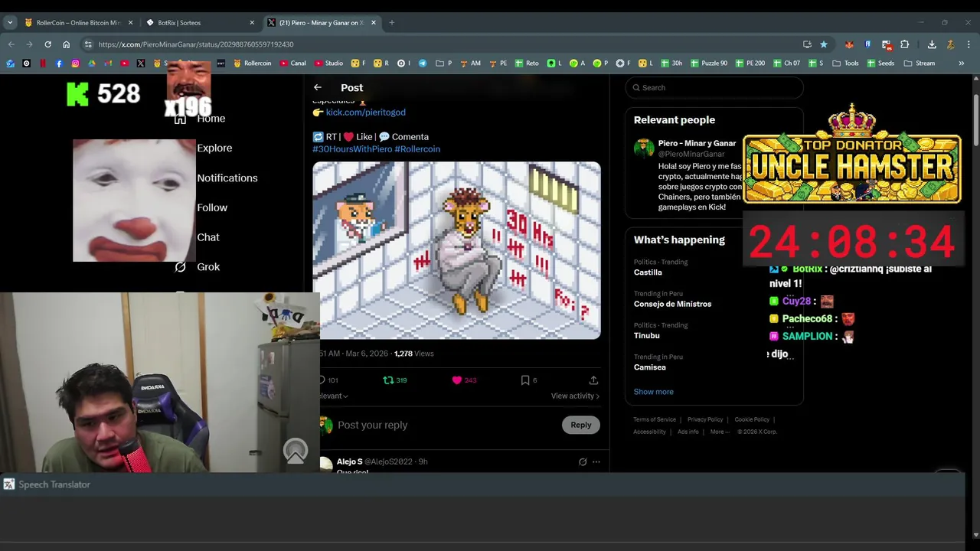Share the post using the share icon
980x551 pixels.
click(593, 380)
